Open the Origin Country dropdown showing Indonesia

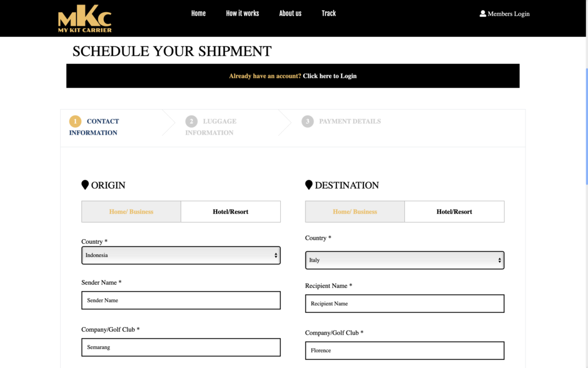181,255
